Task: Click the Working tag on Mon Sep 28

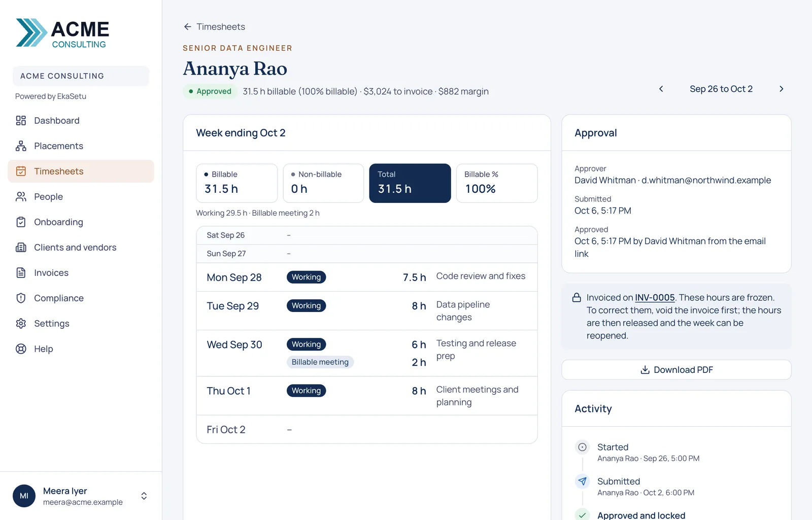Action: click(306, 277)
